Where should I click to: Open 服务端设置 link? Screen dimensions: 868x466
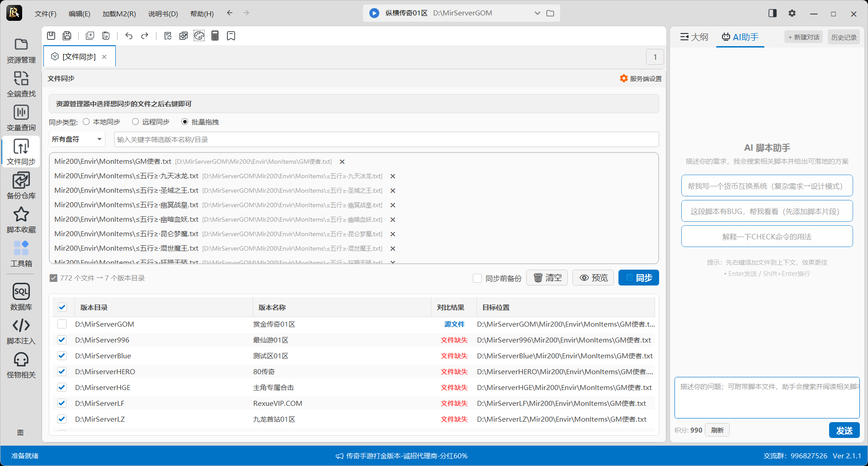pyautogui.click(x=641, y=78)
